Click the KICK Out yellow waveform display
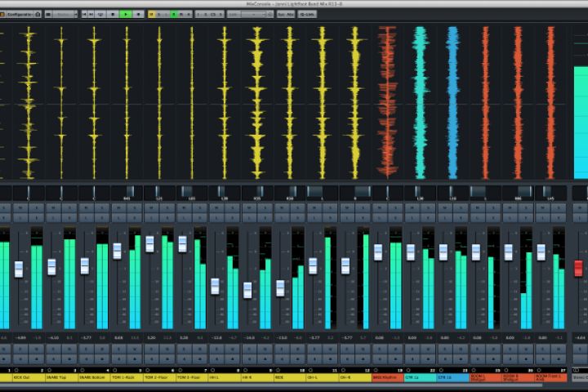Viewport: 588px width, 392px height. pos(29,102)
